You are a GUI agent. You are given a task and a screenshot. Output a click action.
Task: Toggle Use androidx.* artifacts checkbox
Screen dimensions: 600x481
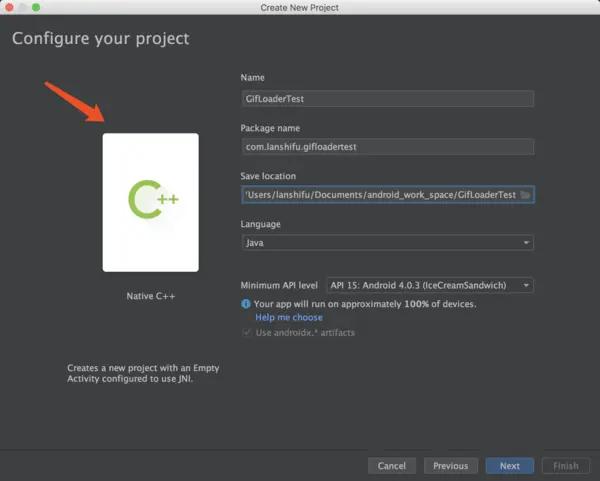click(247, 333)
